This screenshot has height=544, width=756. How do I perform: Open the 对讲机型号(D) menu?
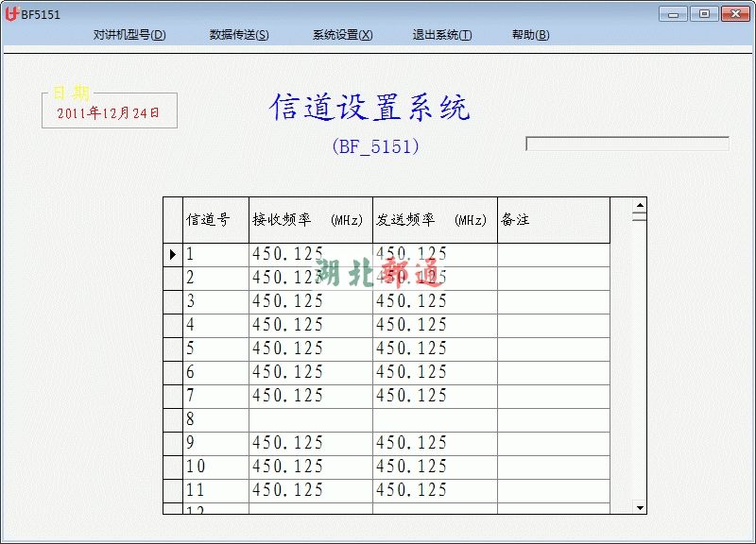pos(129,35)
